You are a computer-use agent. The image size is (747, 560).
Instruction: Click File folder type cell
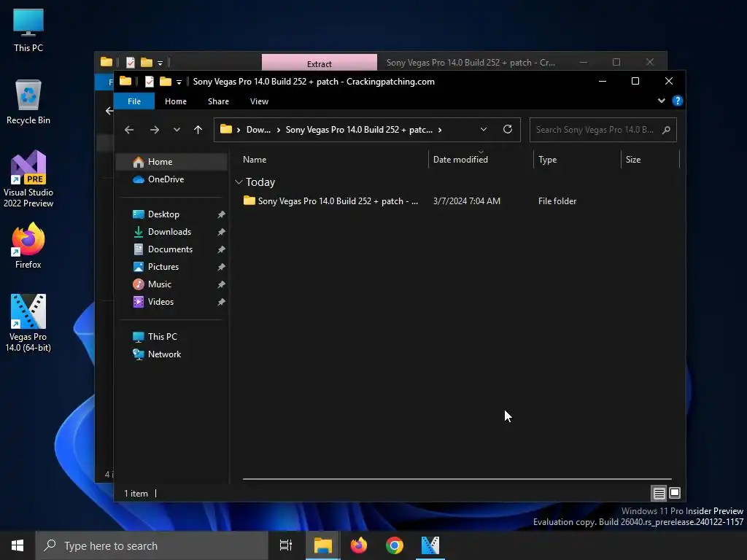tap(557, 201)
